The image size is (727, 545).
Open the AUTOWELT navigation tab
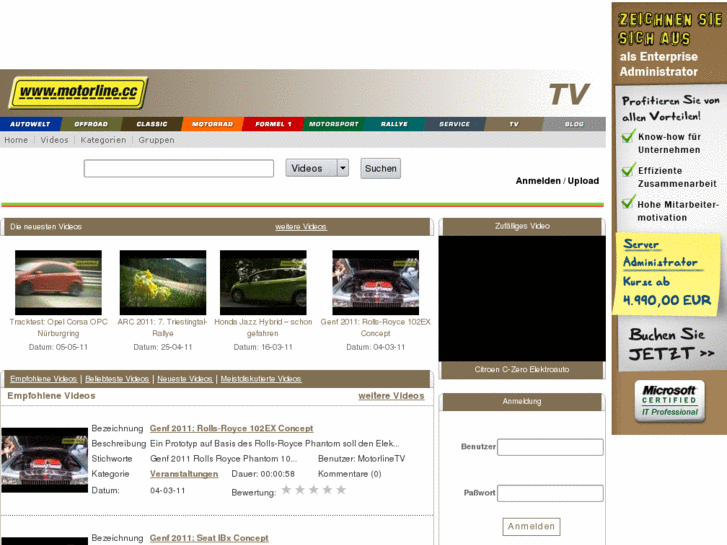pyautogui.click(x=31, y=124)
